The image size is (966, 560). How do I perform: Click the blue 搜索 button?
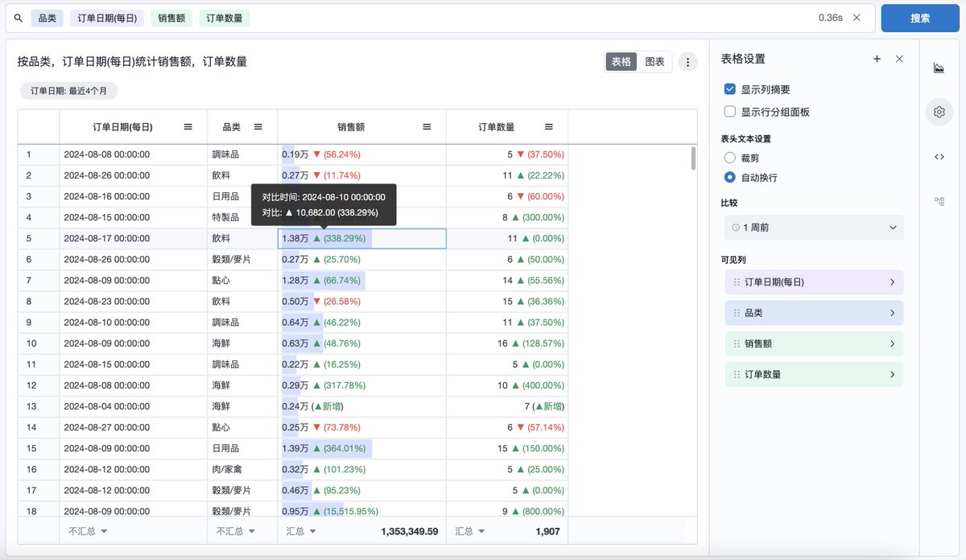919,18
